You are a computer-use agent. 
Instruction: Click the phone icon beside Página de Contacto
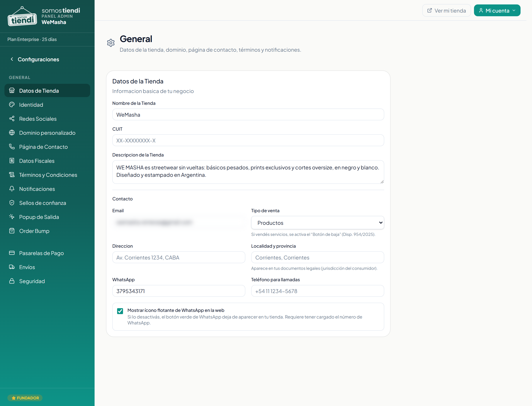tap(12, 147)
